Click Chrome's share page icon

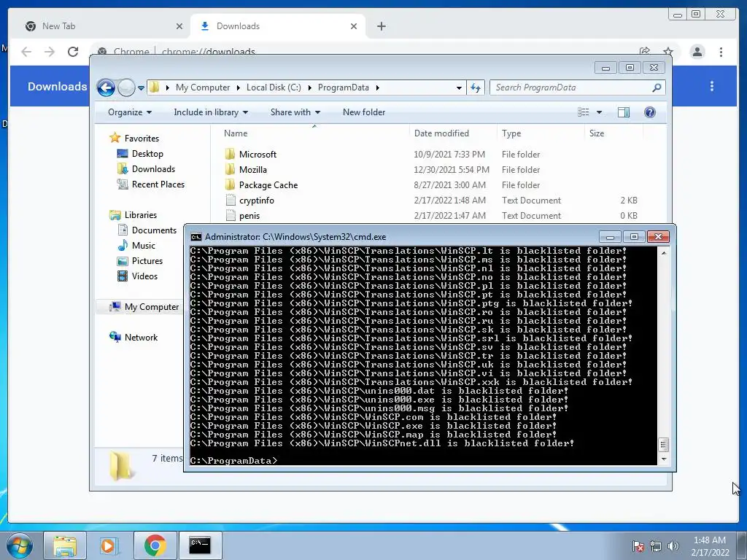[x=645, y=52]
